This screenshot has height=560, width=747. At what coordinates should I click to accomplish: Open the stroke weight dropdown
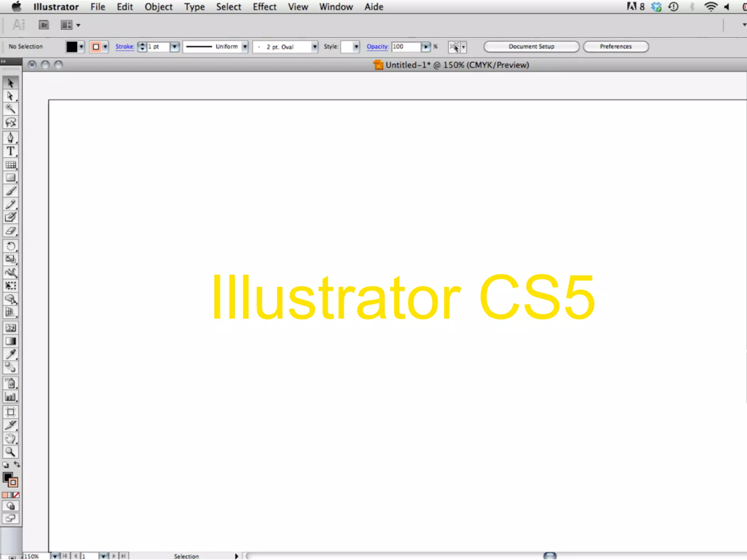pos(175,47)
